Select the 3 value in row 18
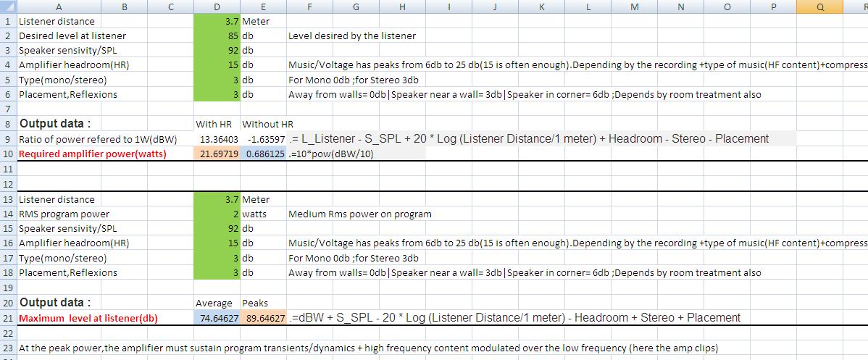 217,272
